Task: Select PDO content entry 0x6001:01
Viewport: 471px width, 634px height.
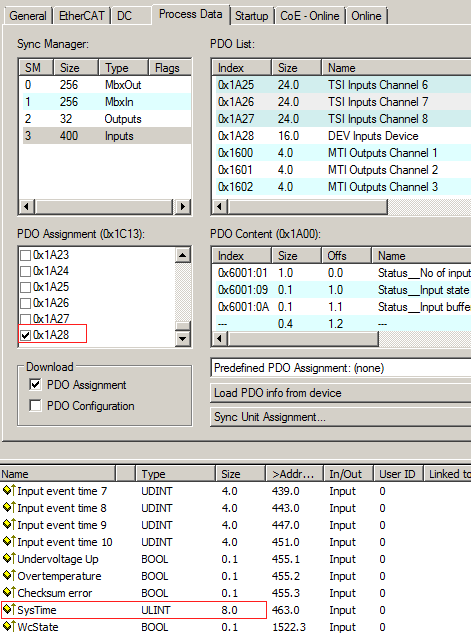Action: [342, 273]
